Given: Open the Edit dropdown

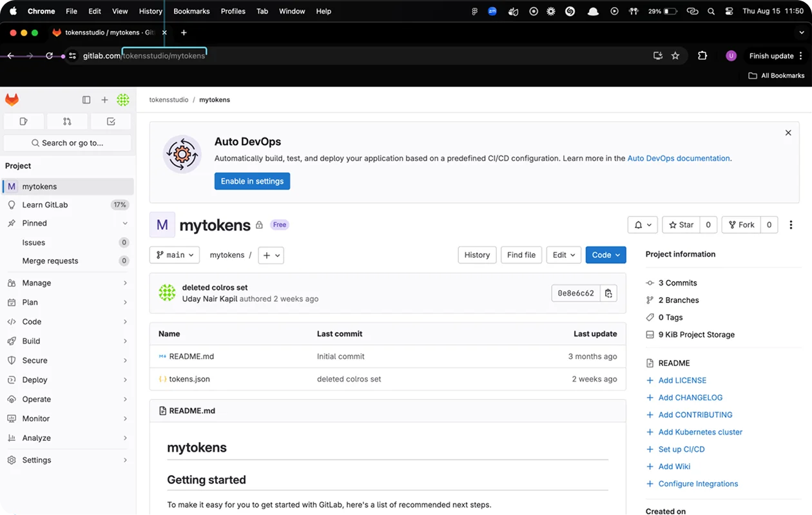Looking at the screenshot, I should point(564,255).
